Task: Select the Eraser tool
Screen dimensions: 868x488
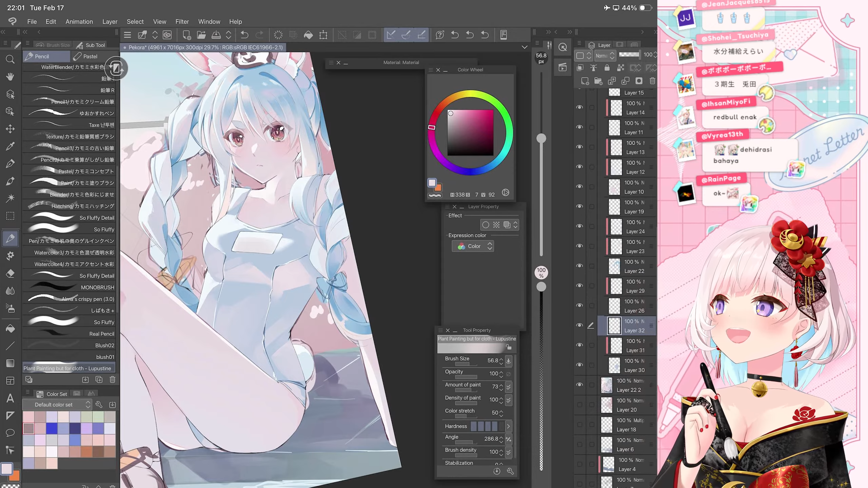Action: (10, 273)
